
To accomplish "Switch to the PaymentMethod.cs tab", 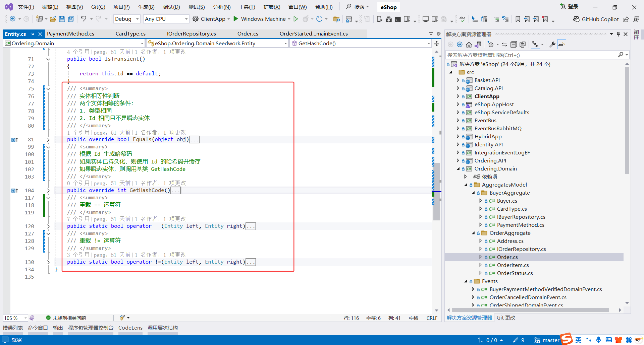I will tap(70, 34).
